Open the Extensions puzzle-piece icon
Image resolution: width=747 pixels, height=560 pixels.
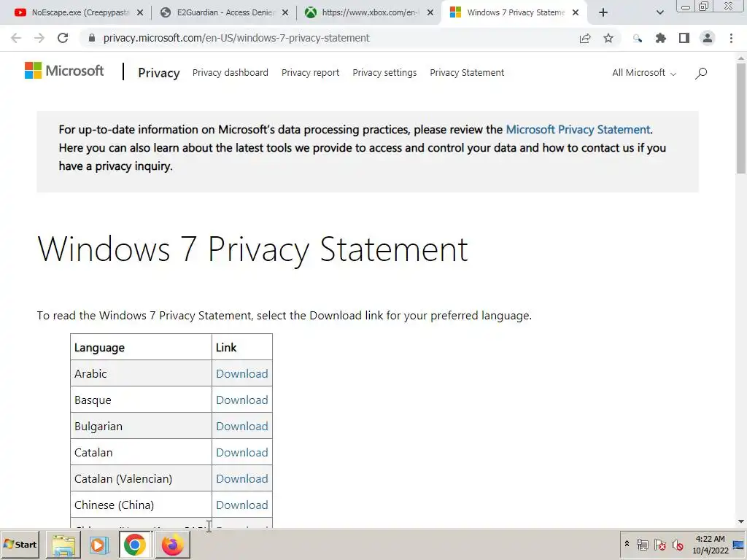tap(661, 38)
